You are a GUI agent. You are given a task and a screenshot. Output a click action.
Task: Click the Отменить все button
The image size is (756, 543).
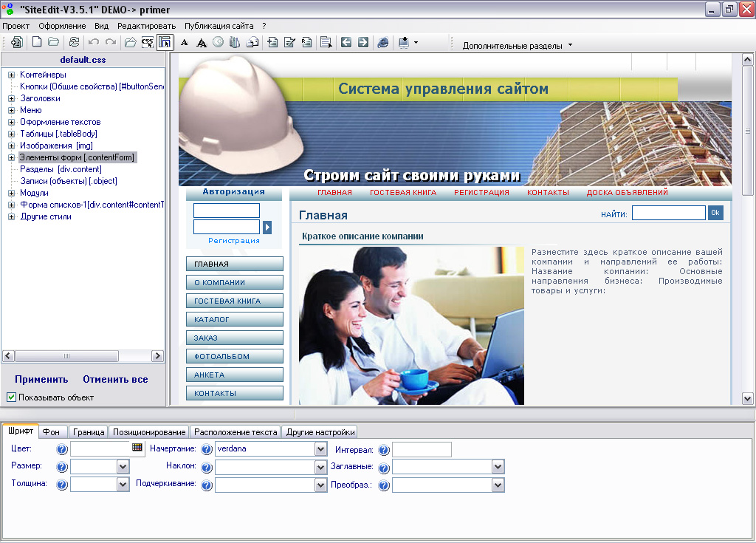click(115, 379)
